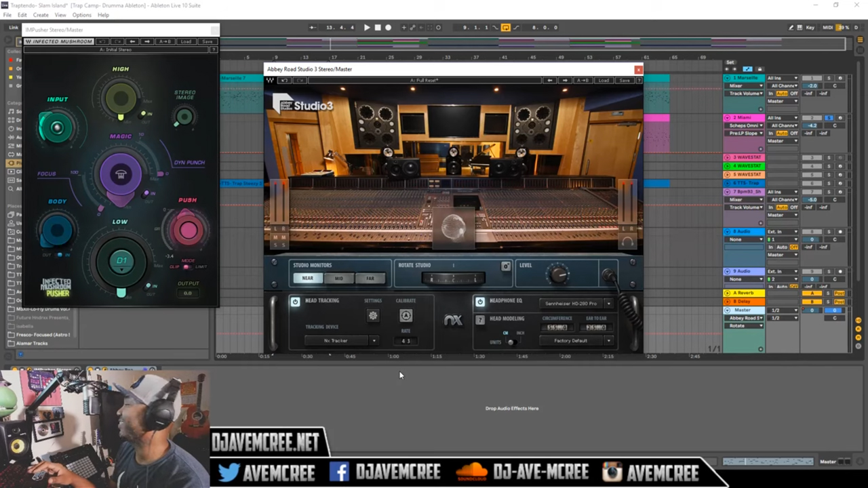Viewport: 868px width, 488px height.
Task: Click the Stop button in transport
Action: (378, 28)
